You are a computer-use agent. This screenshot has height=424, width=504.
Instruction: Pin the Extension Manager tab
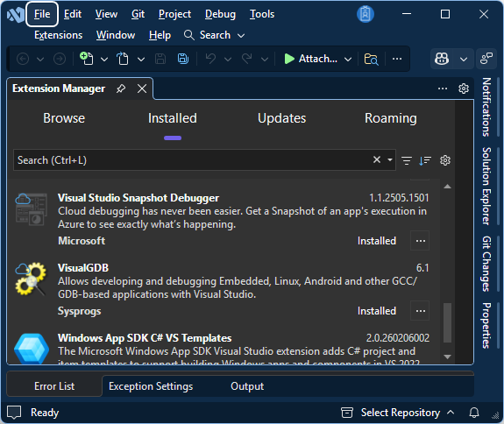[121, 88]
